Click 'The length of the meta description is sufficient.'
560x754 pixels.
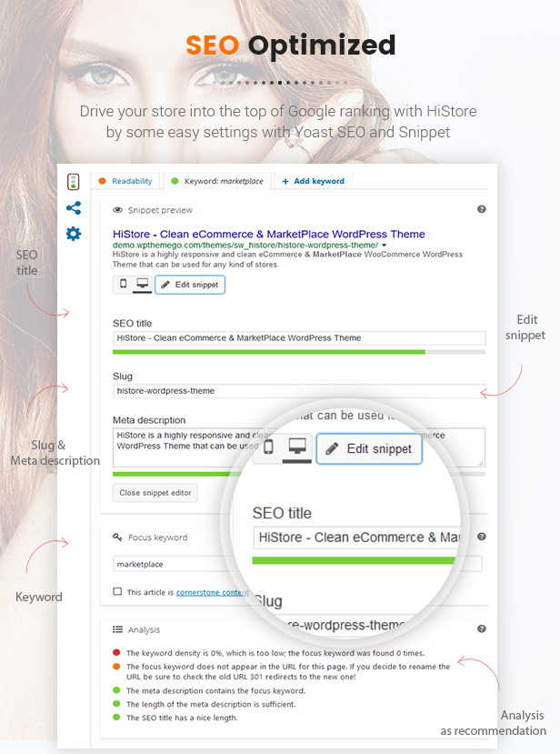click(x=211, y=705)
